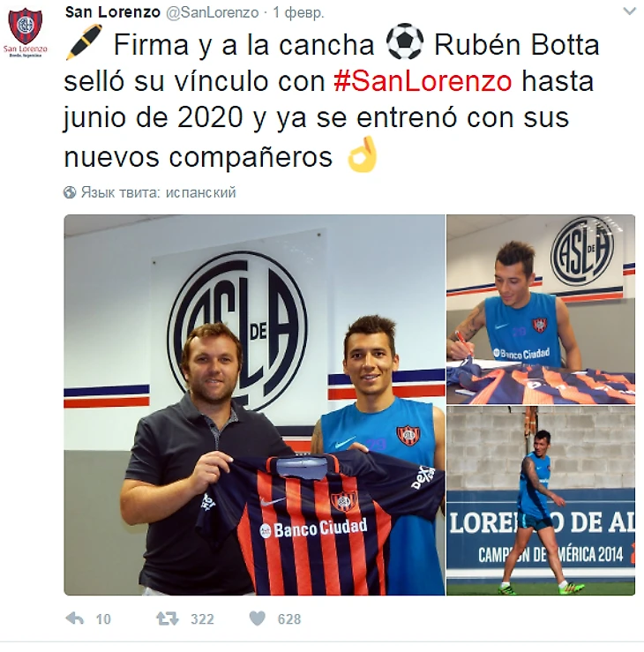Click the pen emoji in tweet text
Screen dimensions: 644x652
[x=84, y=43]
